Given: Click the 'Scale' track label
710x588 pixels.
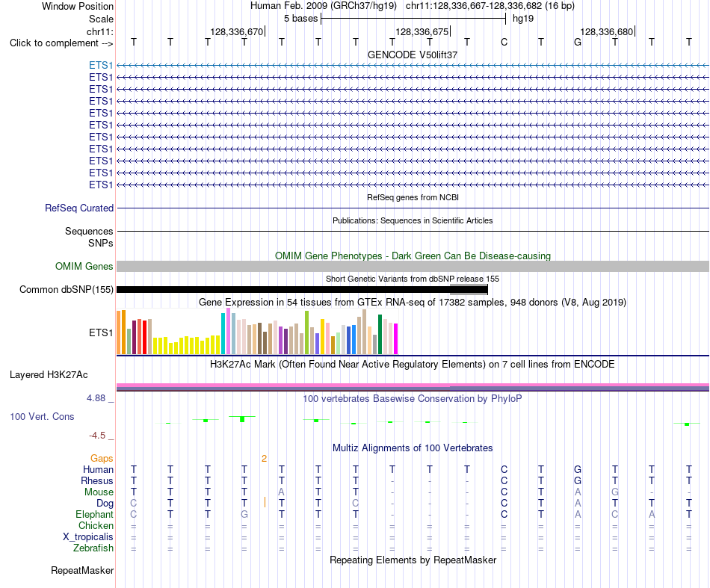Looking at the screenshot, I should pos(101,19).
